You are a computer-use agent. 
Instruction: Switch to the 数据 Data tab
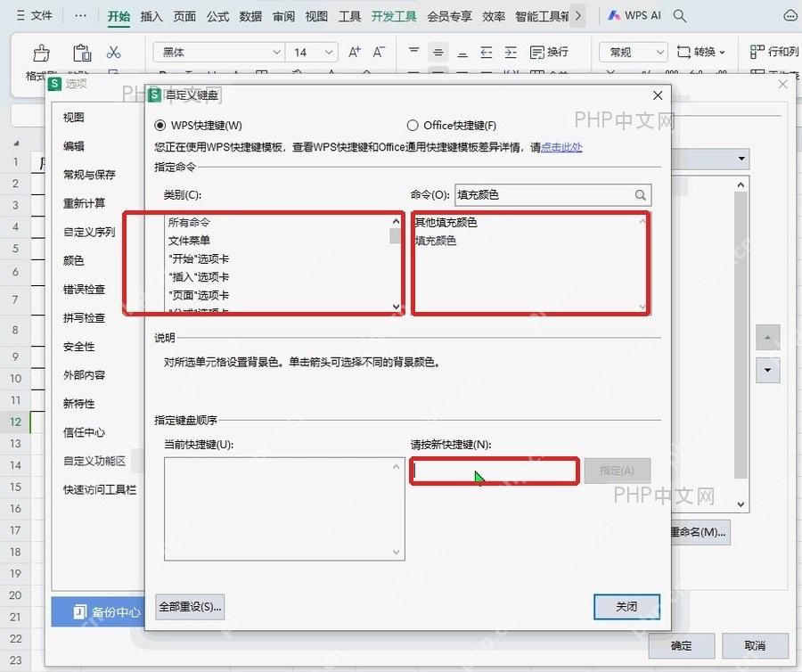tap(250, 16)
